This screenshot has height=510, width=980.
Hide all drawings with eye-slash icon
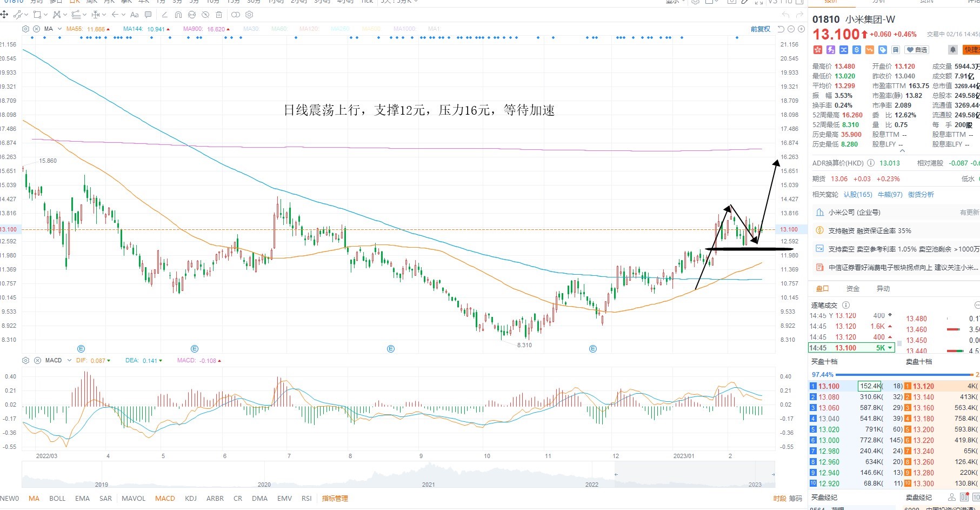(x=205, y=15)
